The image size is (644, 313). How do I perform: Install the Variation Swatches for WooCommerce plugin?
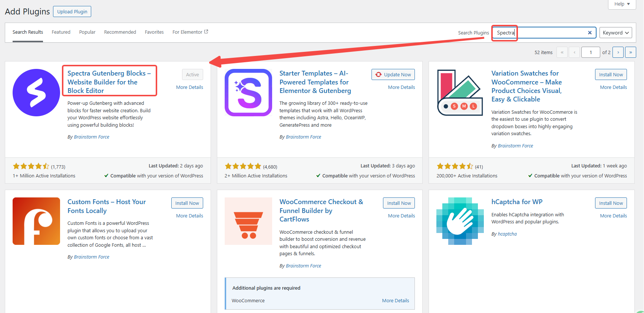611,74
